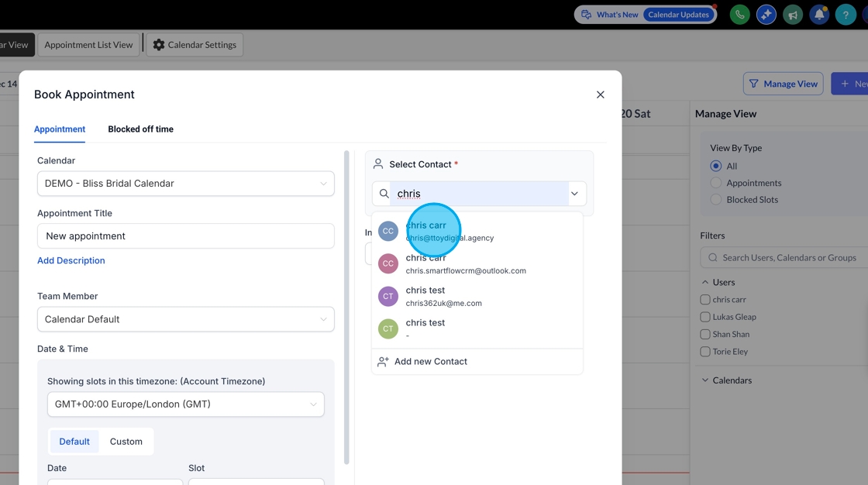Screen dimensions: 868x485
Task: Open Appointment List View
Action: (x=88, y=45)
